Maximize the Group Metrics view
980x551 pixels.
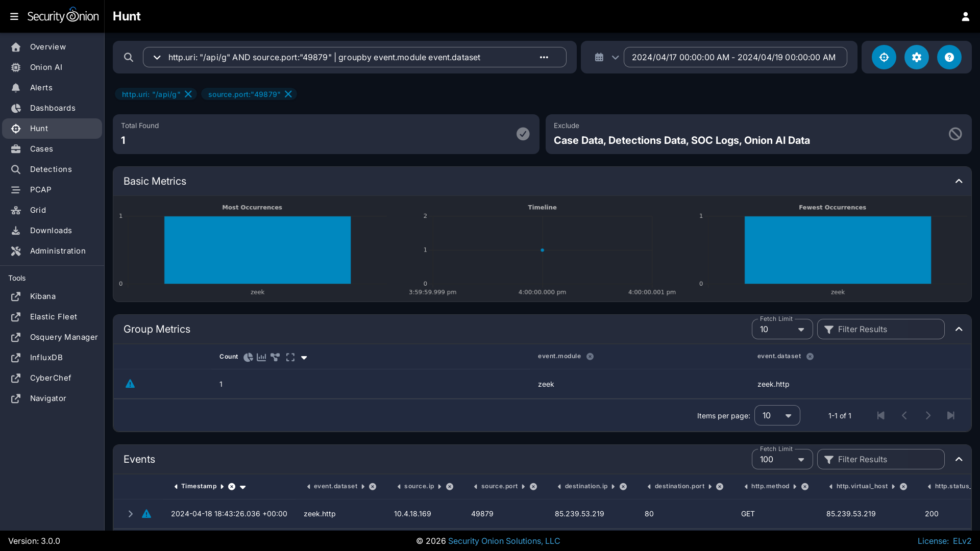pyautogui.click(x=290, y=357)
